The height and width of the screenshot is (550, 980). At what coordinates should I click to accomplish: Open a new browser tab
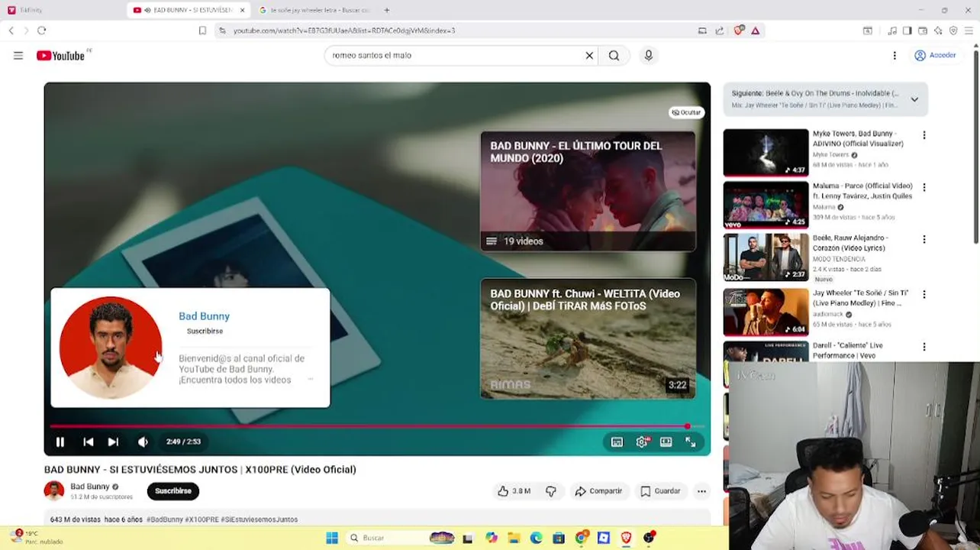pos(387,10)
